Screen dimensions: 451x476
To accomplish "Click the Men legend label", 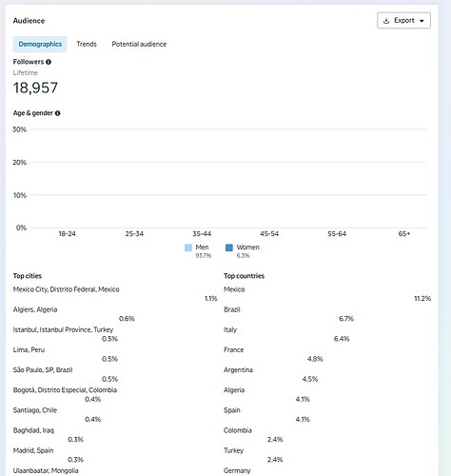I will (202, 248).
